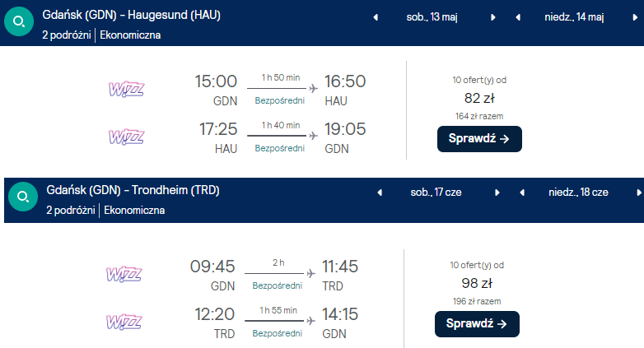Select the sob., 13 maj departure date
This screenshot has width=644, height=348.
[435, 17]
